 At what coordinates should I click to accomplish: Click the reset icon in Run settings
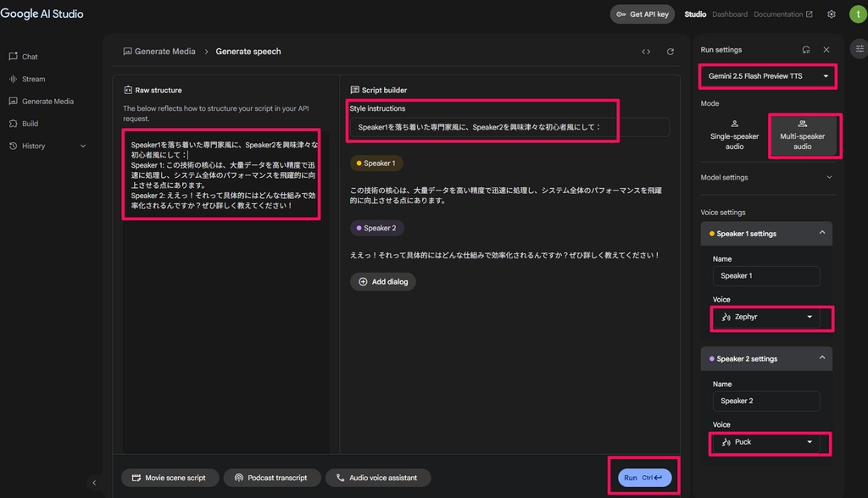click(x=806, y=50)
